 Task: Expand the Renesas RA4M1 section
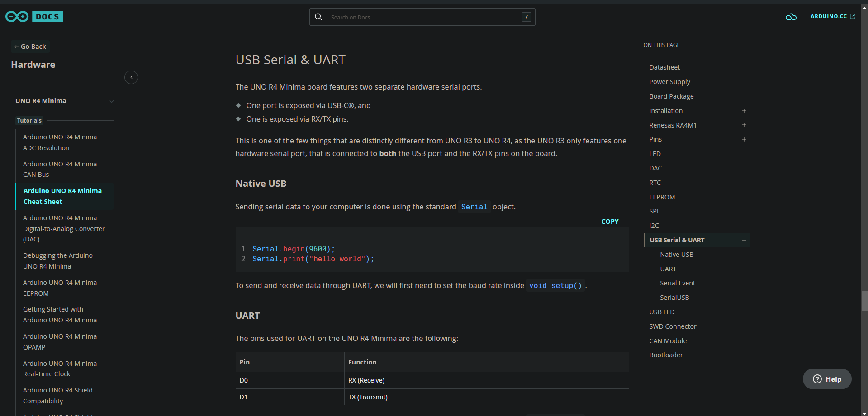click(744, 125)
